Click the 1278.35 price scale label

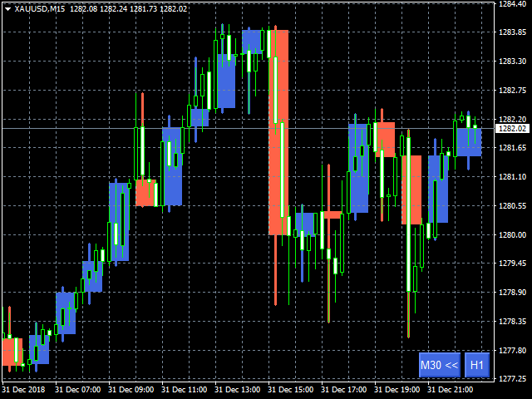tap(512, 321)
